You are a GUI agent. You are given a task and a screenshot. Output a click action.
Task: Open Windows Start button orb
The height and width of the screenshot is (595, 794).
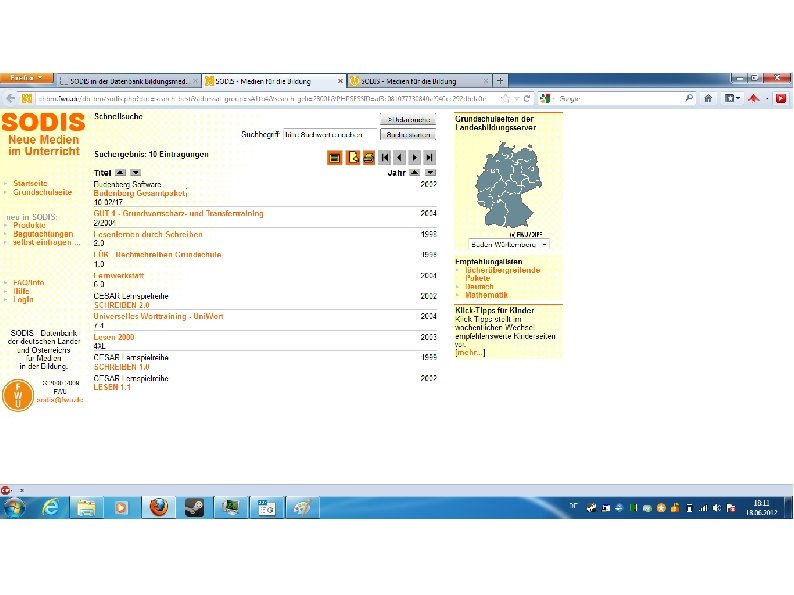(x=14, y=507)
